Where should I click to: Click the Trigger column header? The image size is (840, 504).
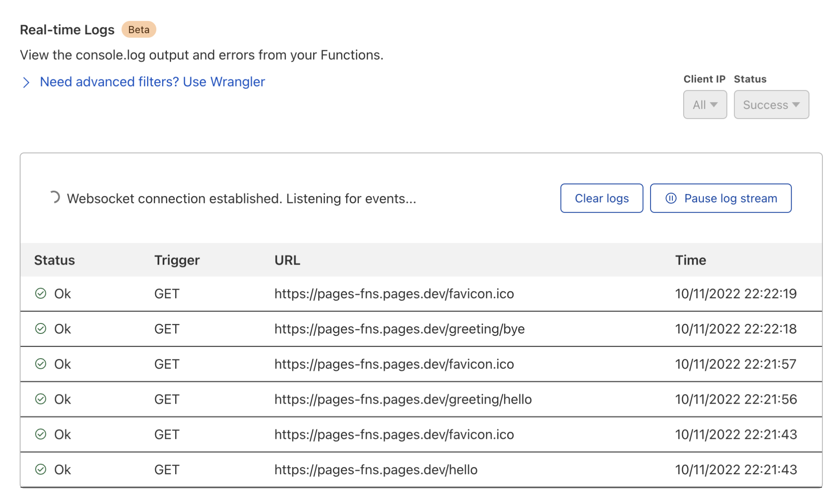[177, 260]
